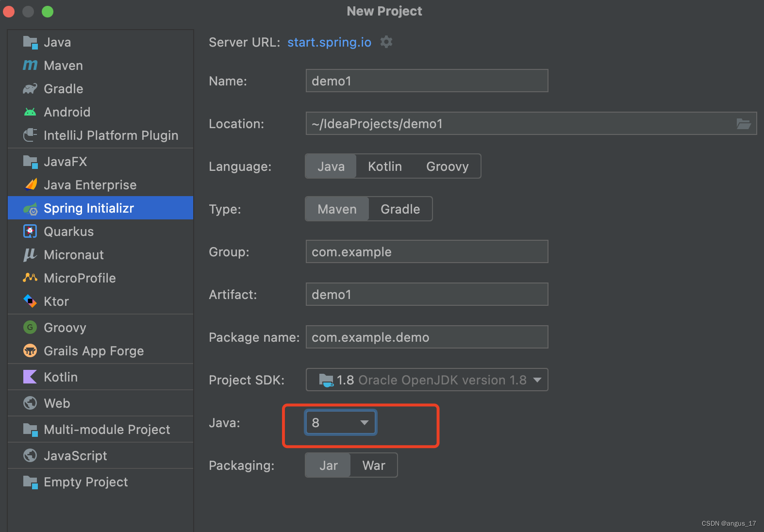The image size is (764, 532).
Task: Choose Gradle as build type
Action: coord(400,209)
